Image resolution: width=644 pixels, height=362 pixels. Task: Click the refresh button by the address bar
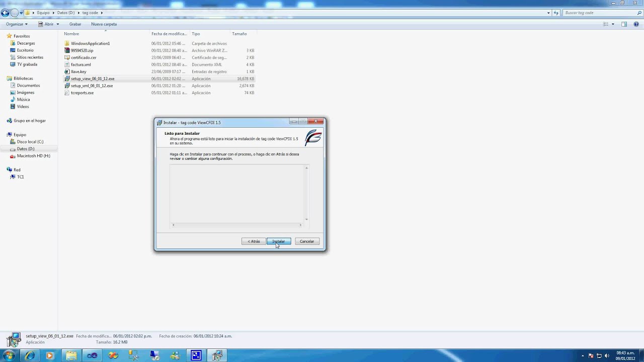click(x=556, y=13)
